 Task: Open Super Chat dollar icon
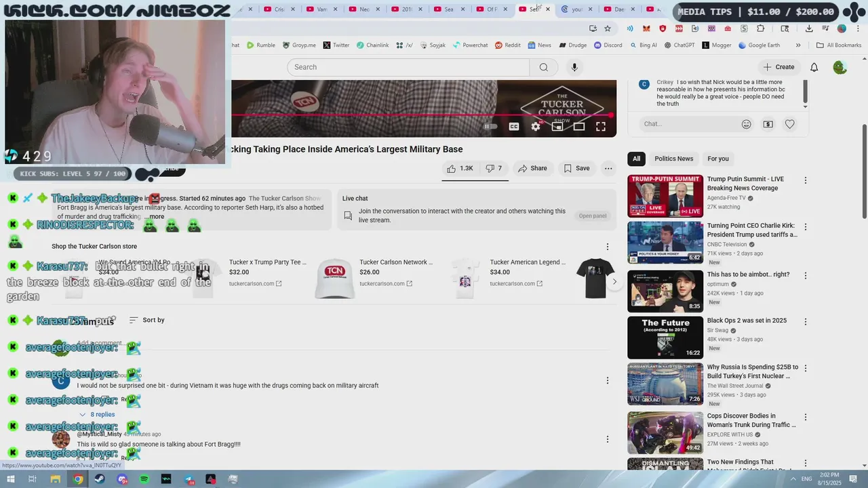(x=768, y=124)
